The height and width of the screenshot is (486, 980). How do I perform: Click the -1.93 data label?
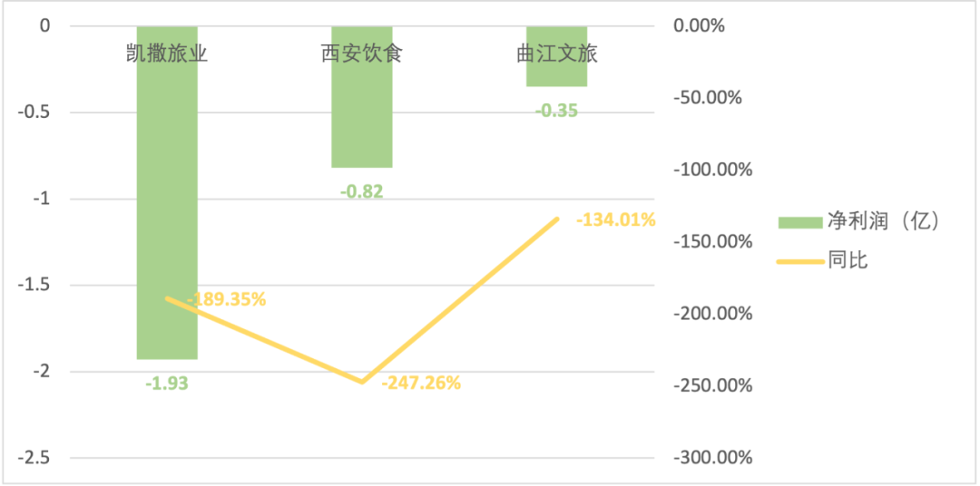point(167,383)
